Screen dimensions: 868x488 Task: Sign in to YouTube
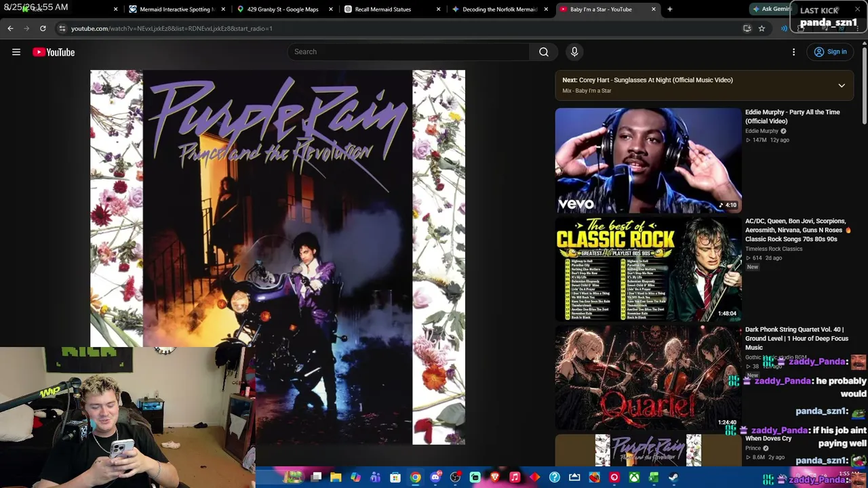830,52
